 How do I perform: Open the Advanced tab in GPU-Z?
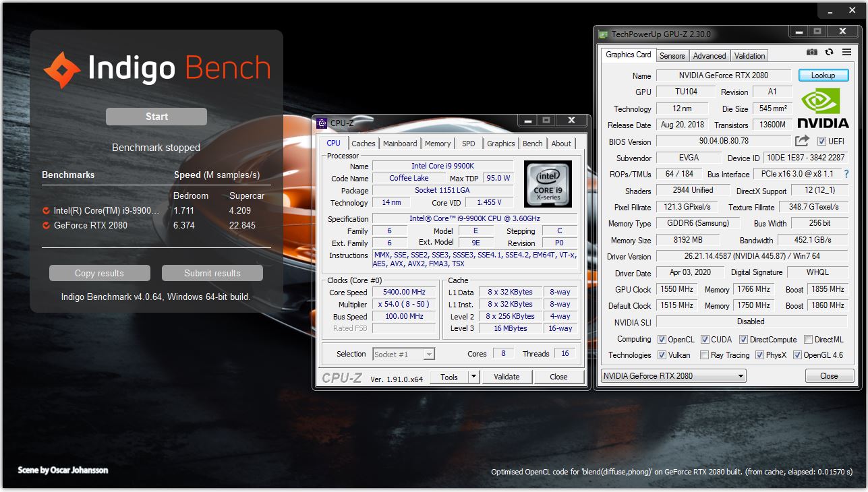pyautogui.click(x=710, y=56)
